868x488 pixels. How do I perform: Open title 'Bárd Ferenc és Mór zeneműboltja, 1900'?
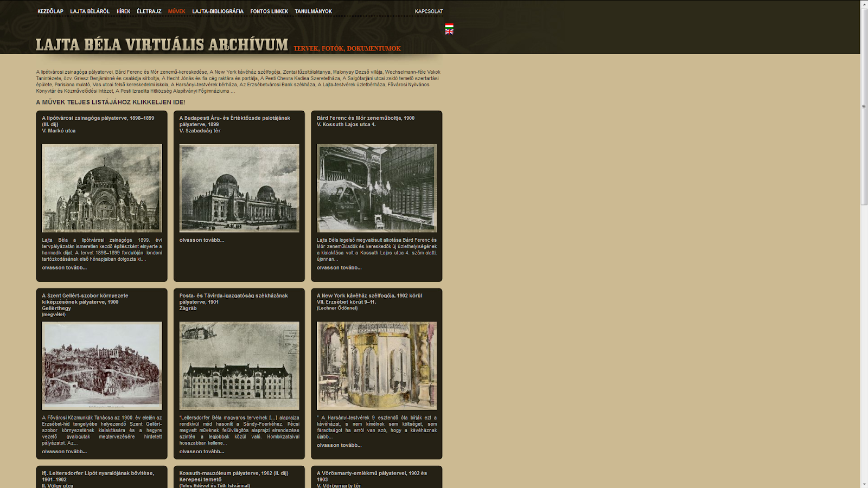(x=366, y=118)
